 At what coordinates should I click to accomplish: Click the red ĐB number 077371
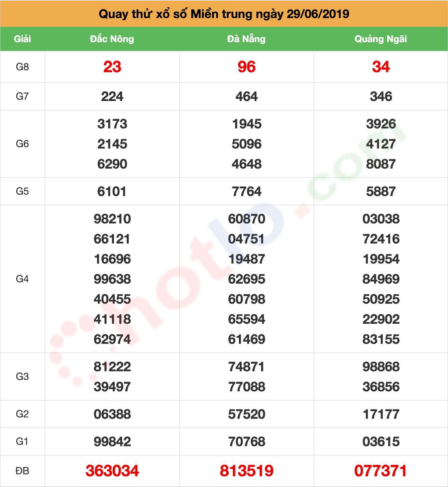coord(381,471)
